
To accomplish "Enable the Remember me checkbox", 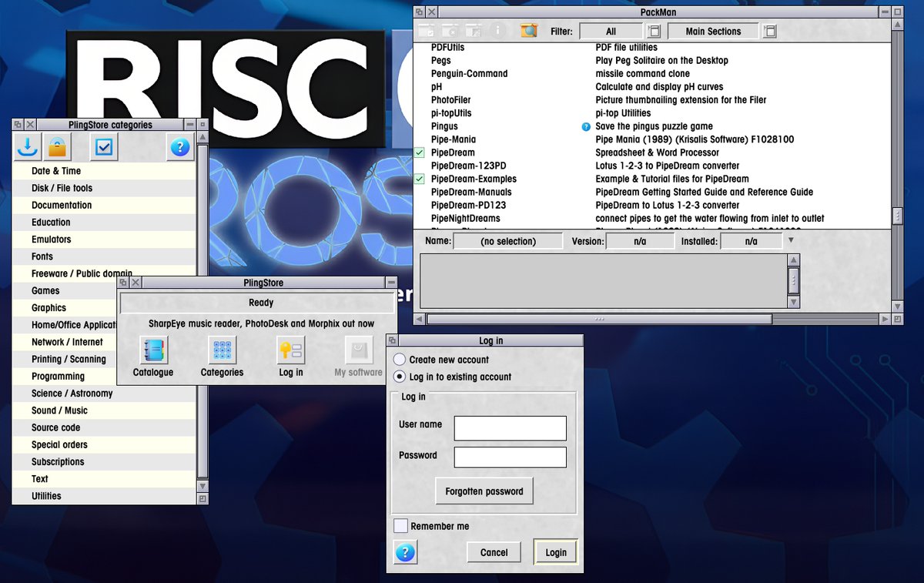I will (x=400, y=525).
